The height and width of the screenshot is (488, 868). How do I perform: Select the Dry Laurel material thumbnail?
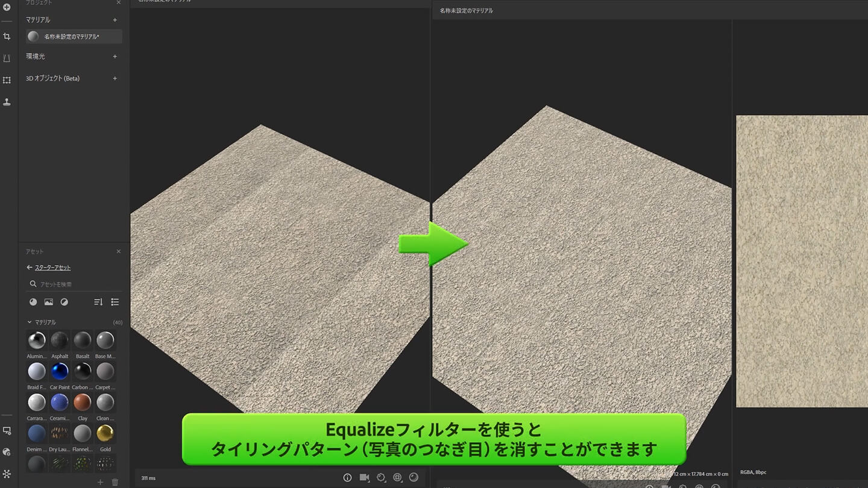pyautogui.click(x=60, y=433)
